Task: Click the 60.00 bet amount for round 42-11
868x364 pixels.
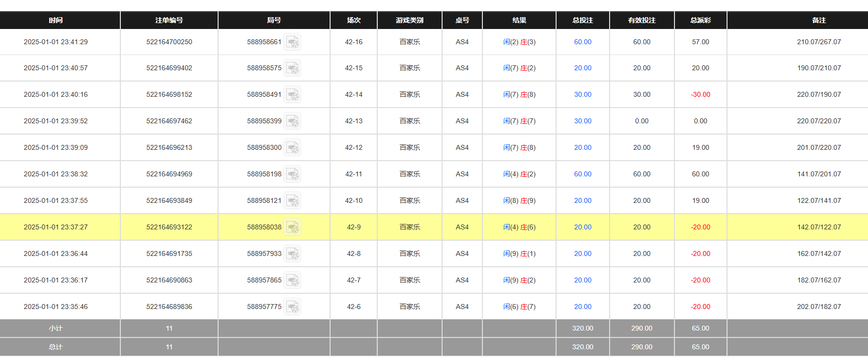Action: point(583,174)
